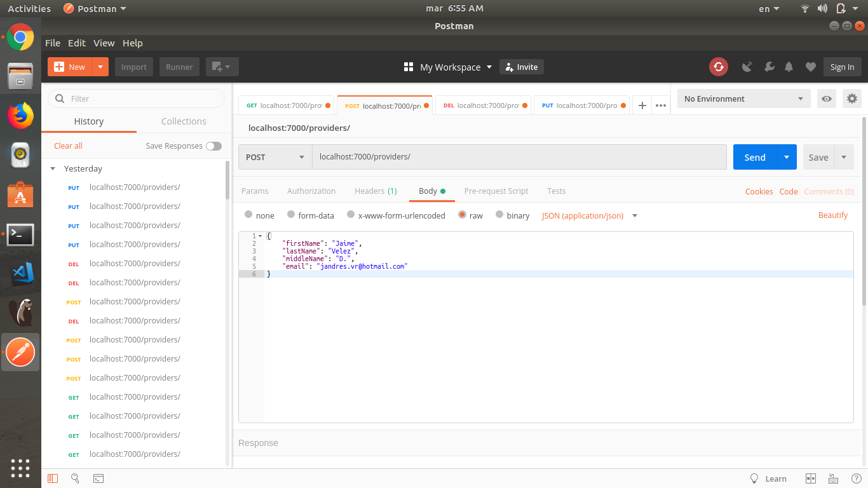The width and height of the screenshot is (868, 488).
Task: Click the request URL input field
Action: click(519, 157)
